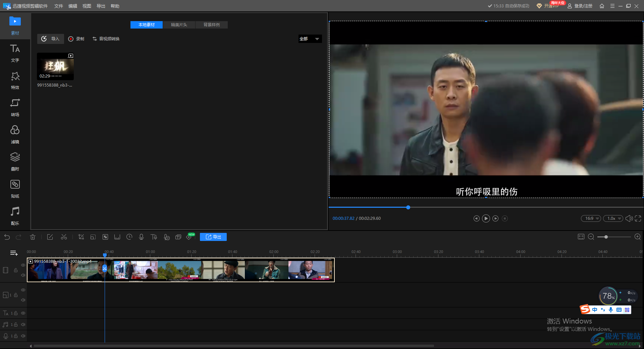The height and width of the screenshot is (349, 644).
Task: Open the 特效 effects panel
Action: [x=15, y=80]
